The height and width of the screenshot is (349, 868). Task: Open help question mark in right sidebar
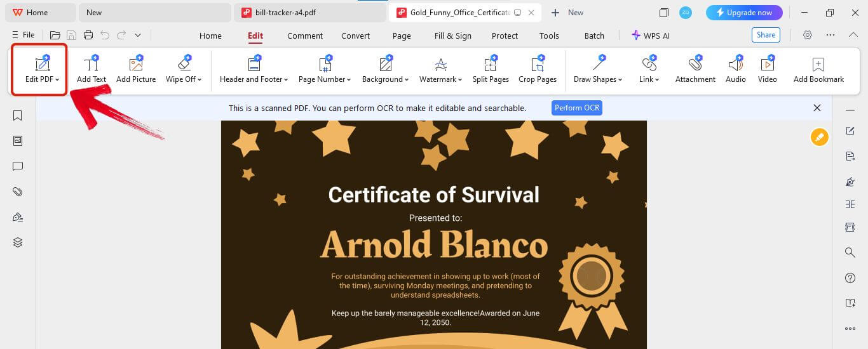tap(850, 278)
